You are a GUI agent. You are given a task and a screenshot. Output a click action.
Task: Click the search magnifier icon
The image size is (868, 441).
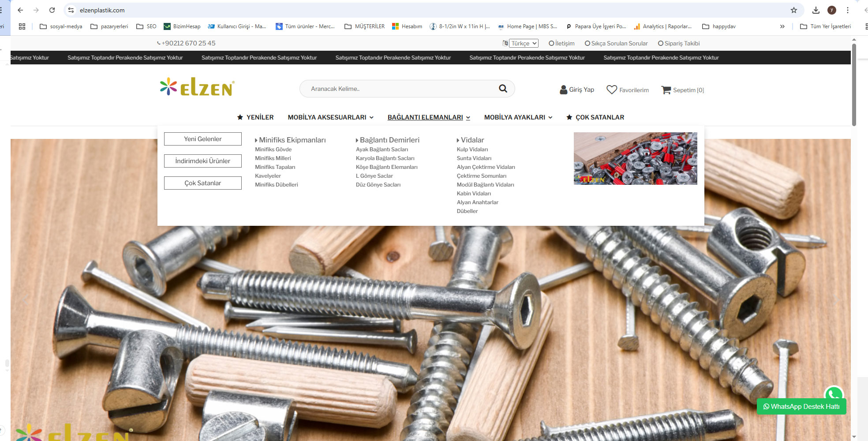[x=503, y=89]
